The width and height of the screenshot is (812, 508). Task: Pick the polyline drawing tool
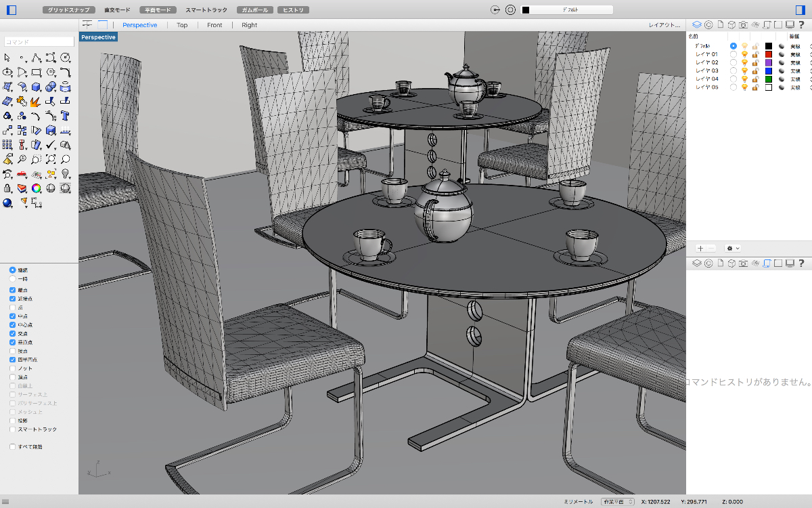(x=37, y=58)
